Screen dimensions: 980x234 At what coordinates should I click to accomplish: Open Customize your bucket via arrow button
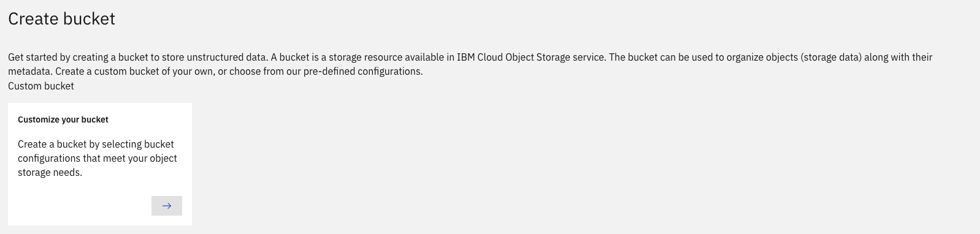[x=167, y=206]
